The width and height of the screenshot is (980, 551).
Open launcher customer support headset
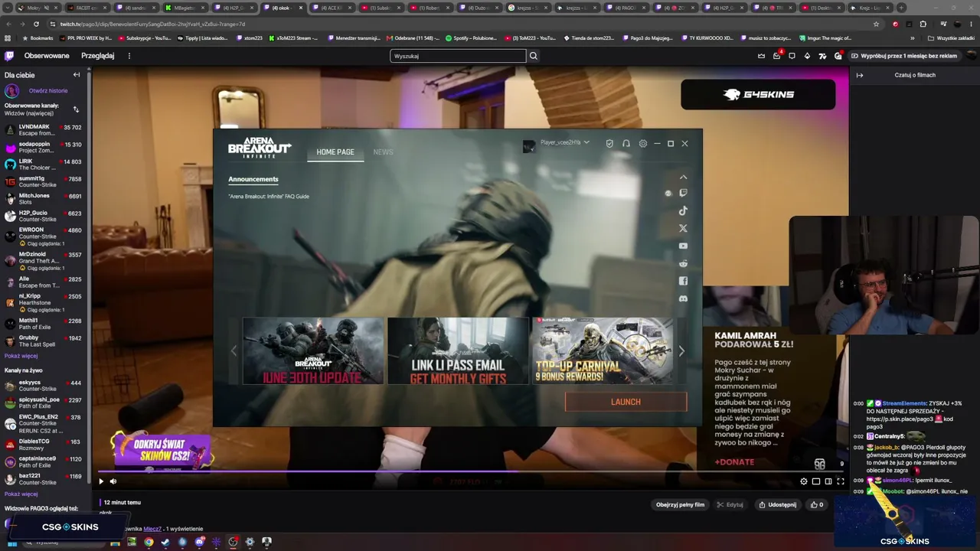point(626,143)
